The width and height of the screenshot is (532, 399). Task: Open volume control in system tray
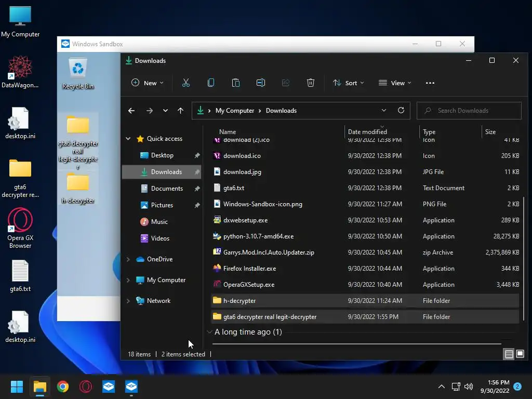coord(469,387)
